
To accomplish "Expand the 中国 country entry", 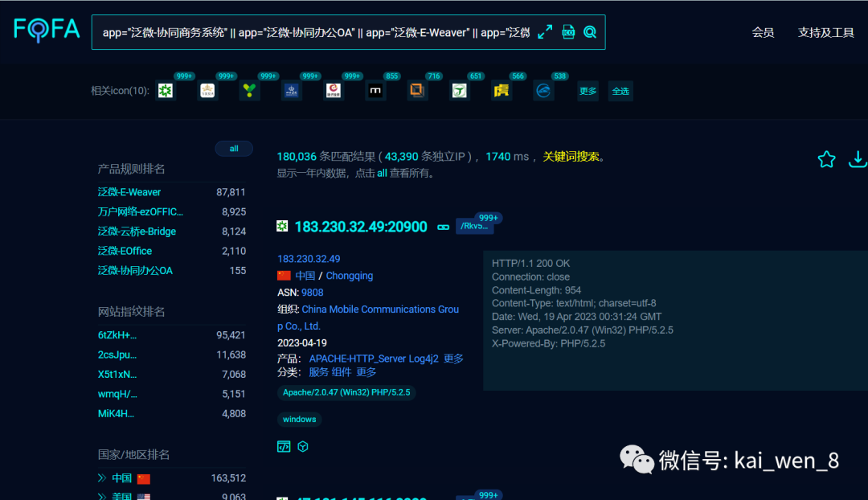I will point(102,477).
